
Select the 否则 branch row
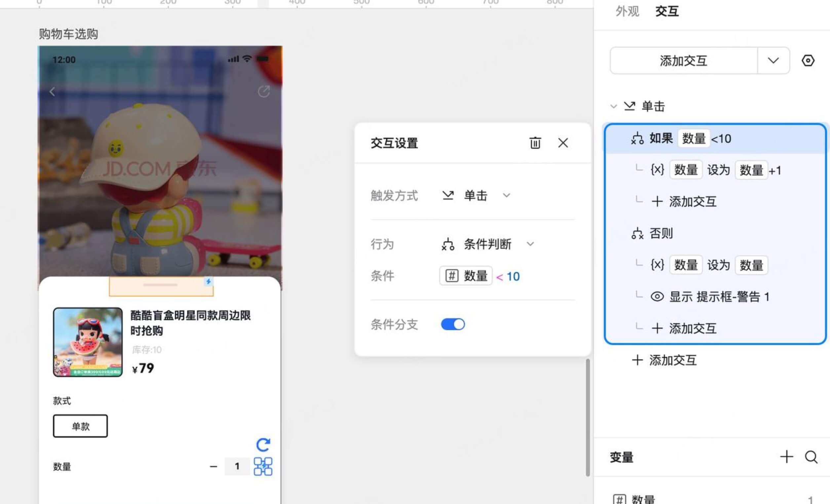[x=661, y=233]
